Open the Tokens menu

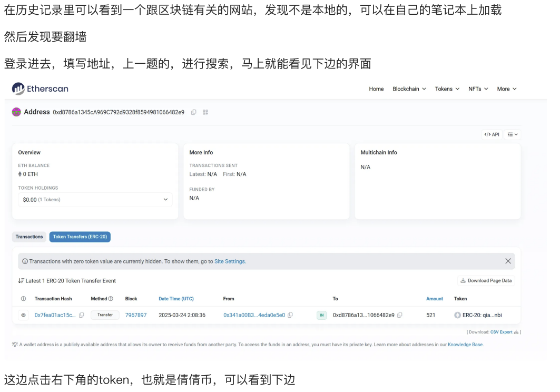click(x=447, y=89)
